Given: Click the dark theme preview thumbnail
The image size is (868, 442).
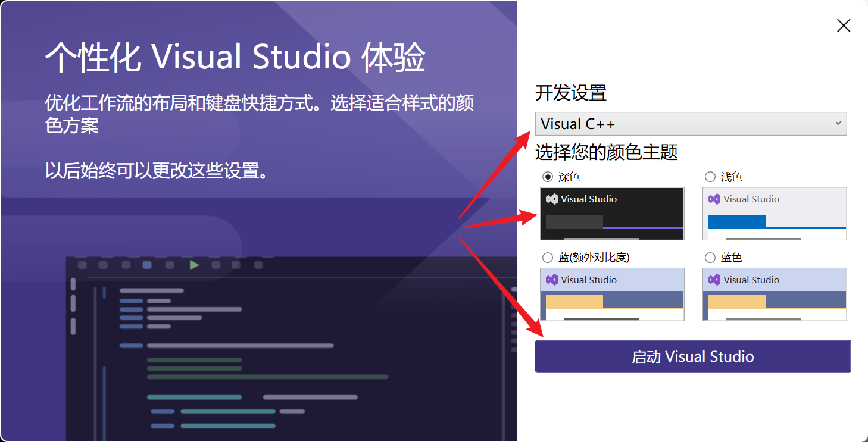Looking at the screenshot, I should (612, 214).
